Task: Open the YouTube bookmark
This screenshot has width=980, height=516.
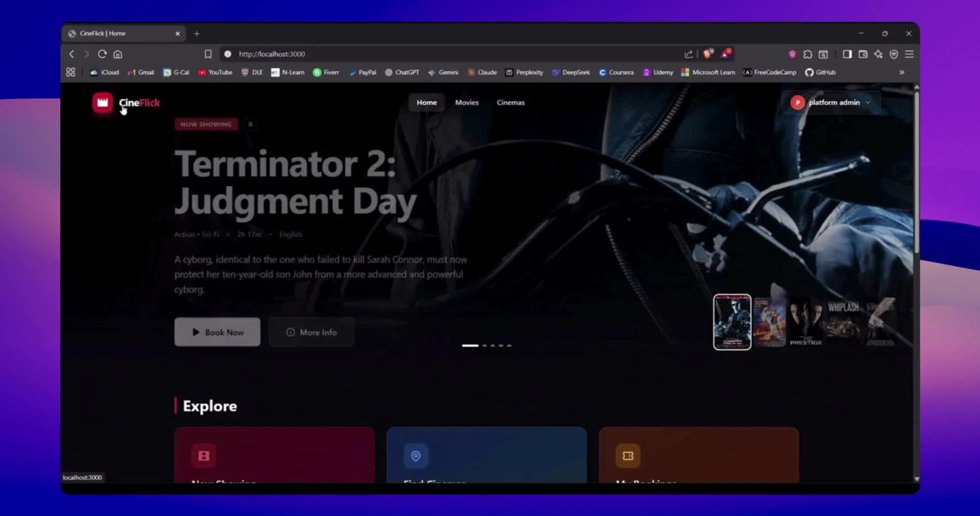Action: point(215,72)
